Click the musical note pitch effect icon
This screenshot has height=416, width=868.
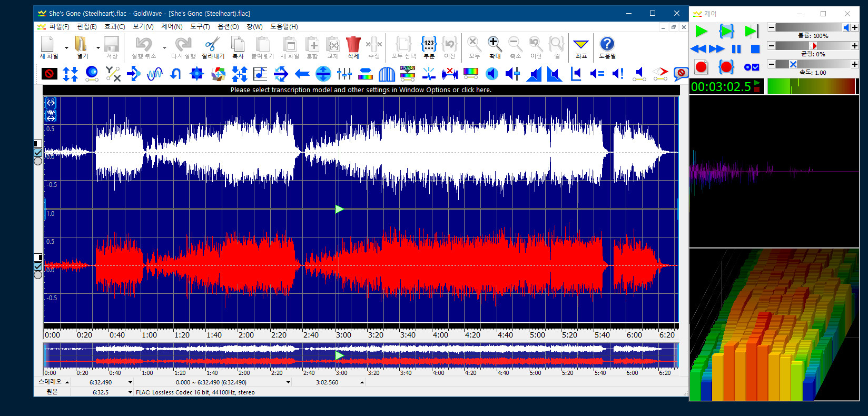coord(260,74)
